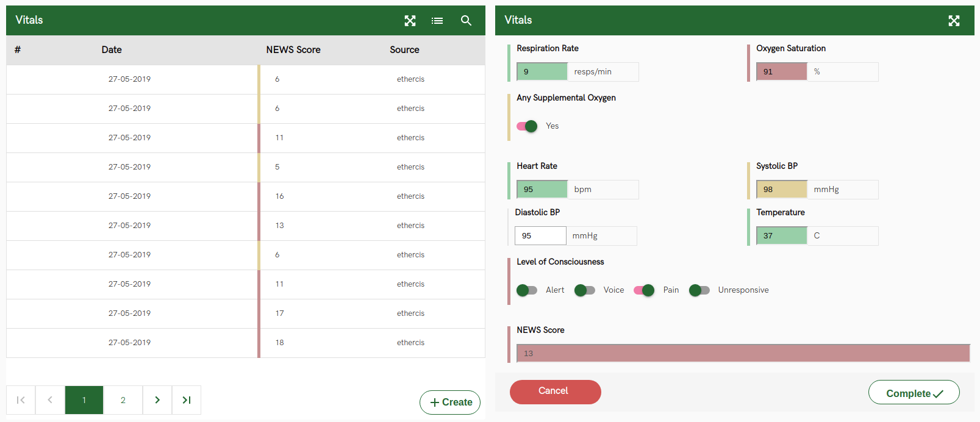This screenshot has width=980, height=422.
Task: Jump to last page of vitals list
Action: point(187,400)
